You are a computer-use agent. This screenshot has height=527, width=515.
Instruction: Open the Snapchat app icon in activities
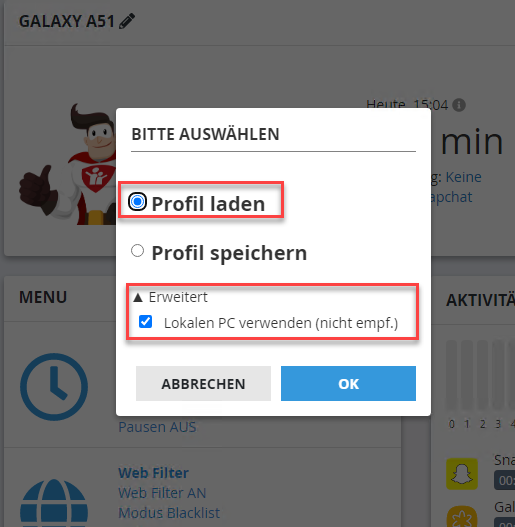[462, 474]
